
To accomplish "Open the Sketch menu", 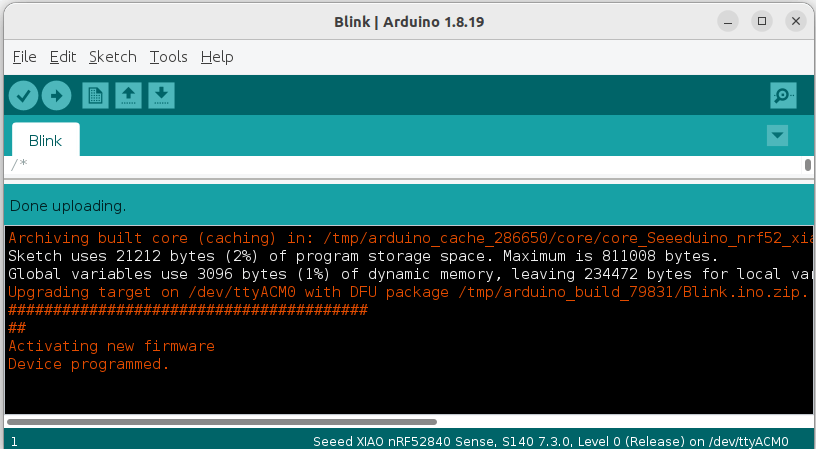I will click(x=112, y=57).
